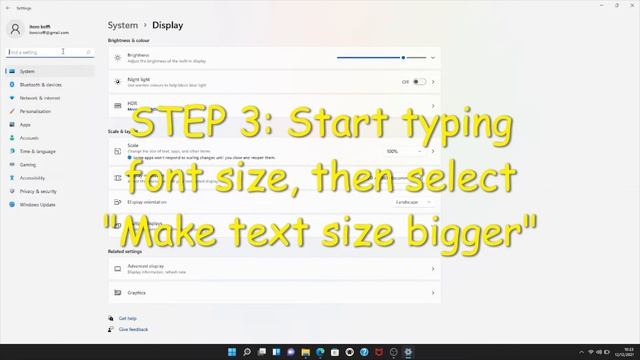Click the magnifier in Find a setting
This screenshot has height=360, width=640.
pyautogui.click(x=88, y=52)
